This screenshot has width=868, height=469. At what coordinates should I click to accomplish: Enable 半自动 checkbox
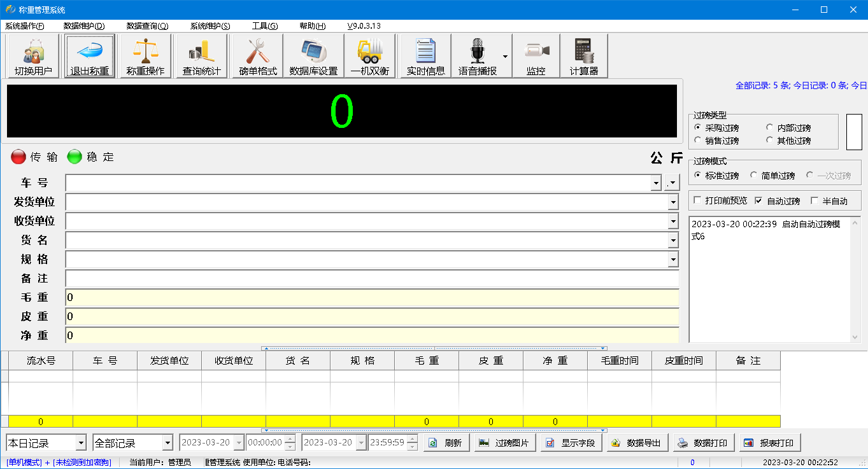829,201
